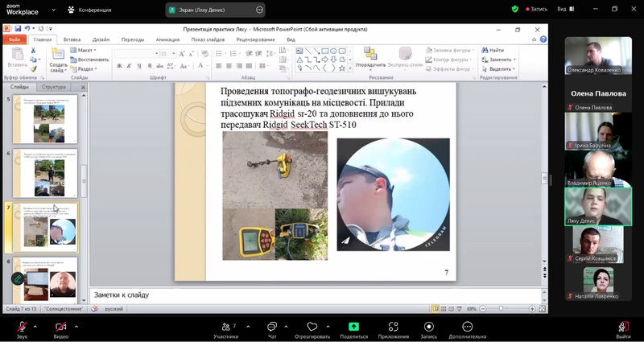Click the zoom out minus icon
644x342 pixels.
click(x=483, y=309)
